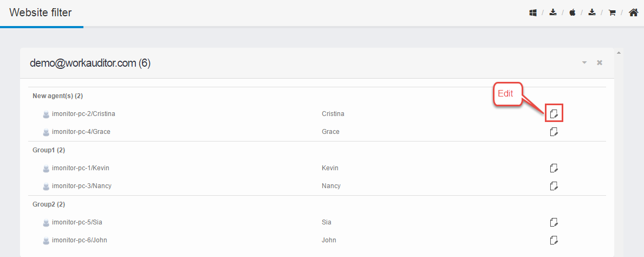Edit the filter settings for Sia
This screenshot has width=644, height=257.
(x=554, y=222)
